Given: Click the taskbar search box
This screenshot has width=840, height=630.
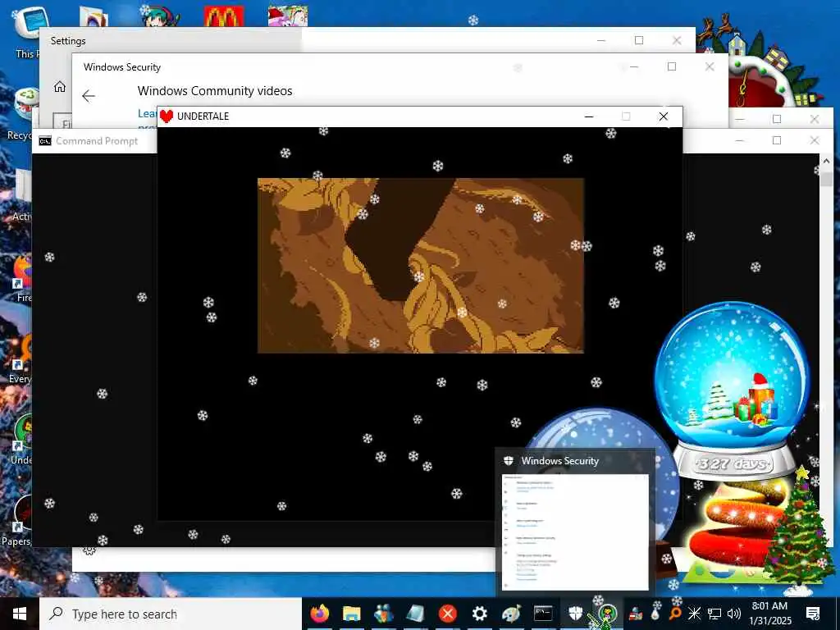Looking at the screenshot, I should (171, 614).
